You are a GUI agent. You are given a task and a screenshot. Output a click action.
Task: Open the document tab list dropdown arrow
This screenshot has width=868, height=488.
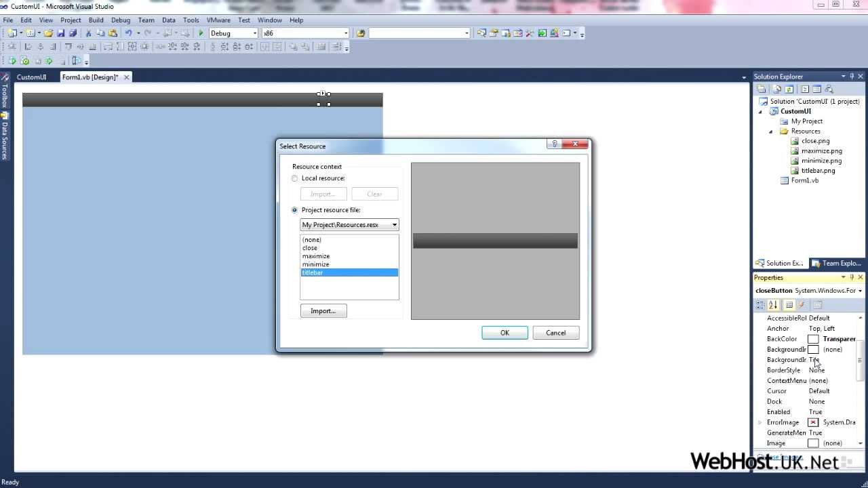point(744,78)
